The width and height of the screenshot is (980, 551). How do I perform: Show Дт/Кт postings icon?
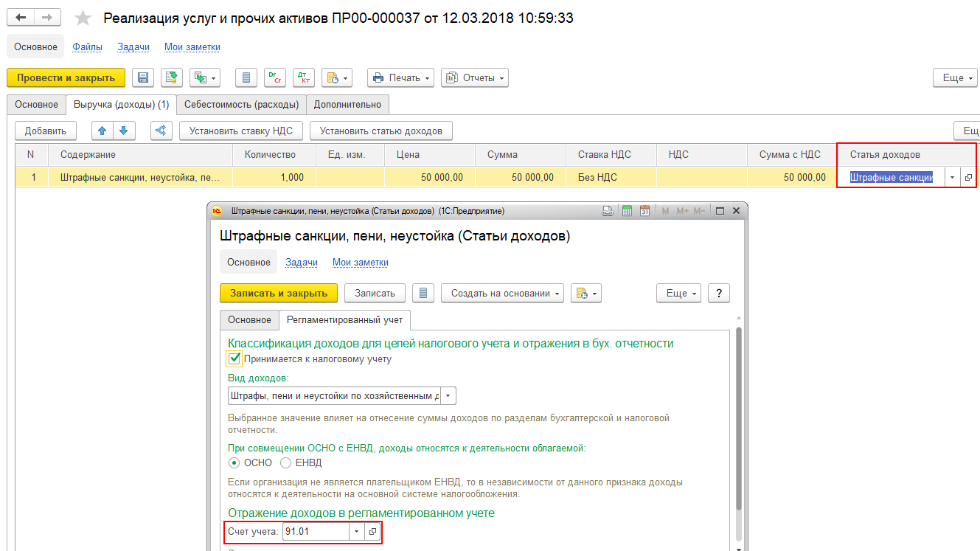304,77
